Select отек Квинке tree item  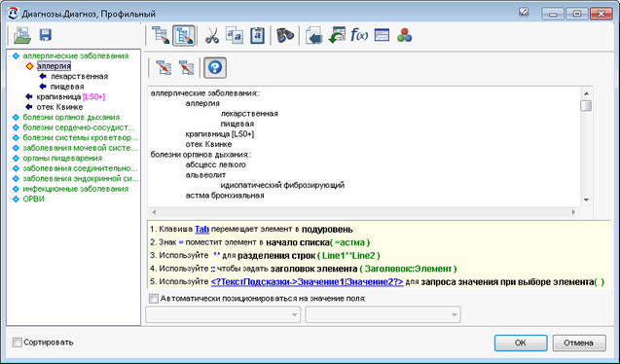pos(59,107)
